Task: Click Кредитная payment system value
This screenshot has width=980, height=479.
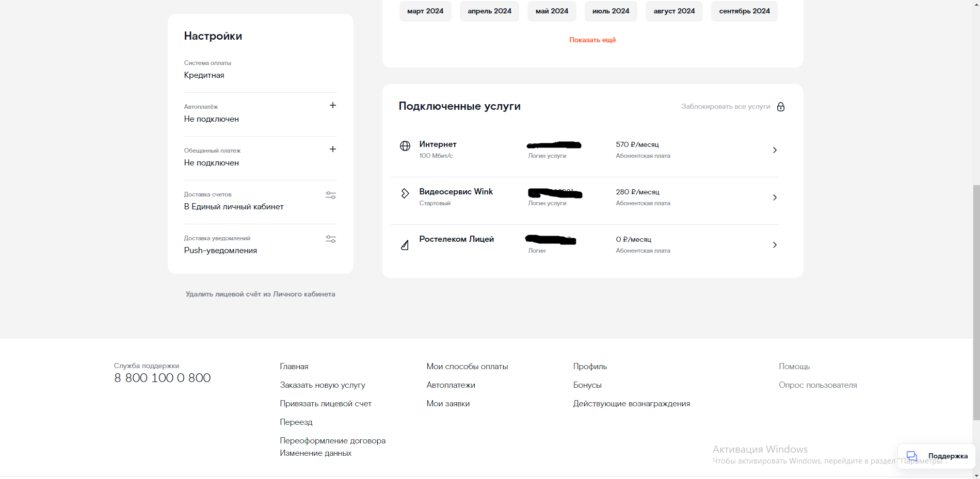Action: pos(204,75)
